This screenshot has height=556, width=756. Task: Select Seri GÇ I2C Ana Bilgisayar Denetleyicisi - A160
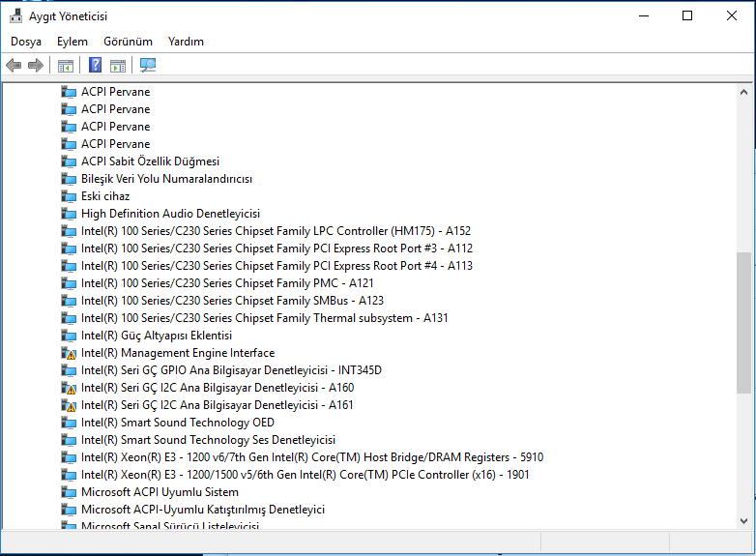coord(218,388)
